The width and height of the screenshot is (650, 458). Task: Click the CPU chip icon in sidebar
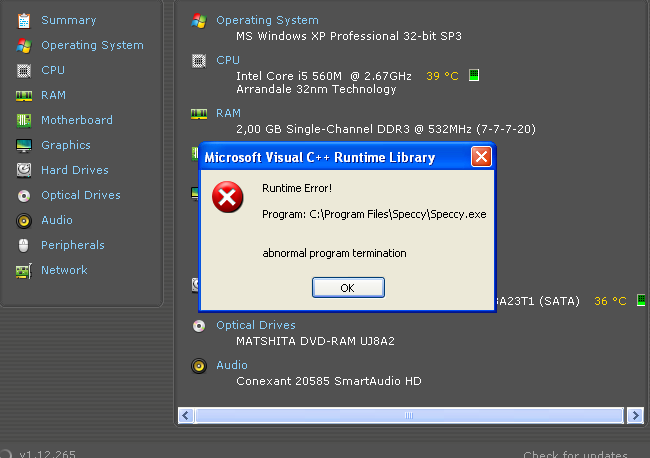click(24, 71)
